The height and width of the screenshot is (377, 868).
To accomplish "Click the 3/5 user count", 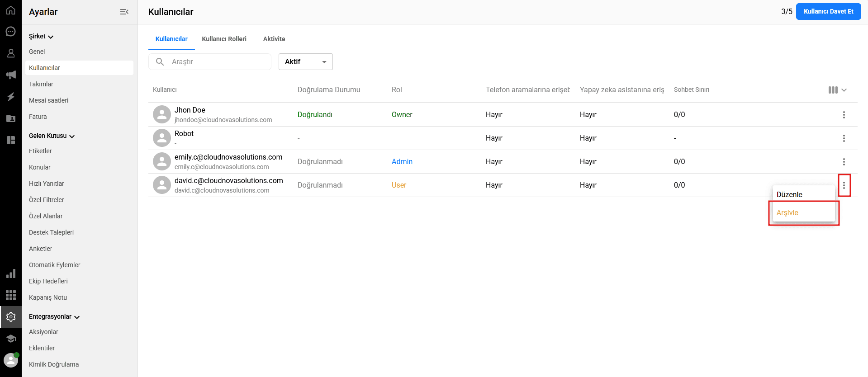I will coord(787,11).
